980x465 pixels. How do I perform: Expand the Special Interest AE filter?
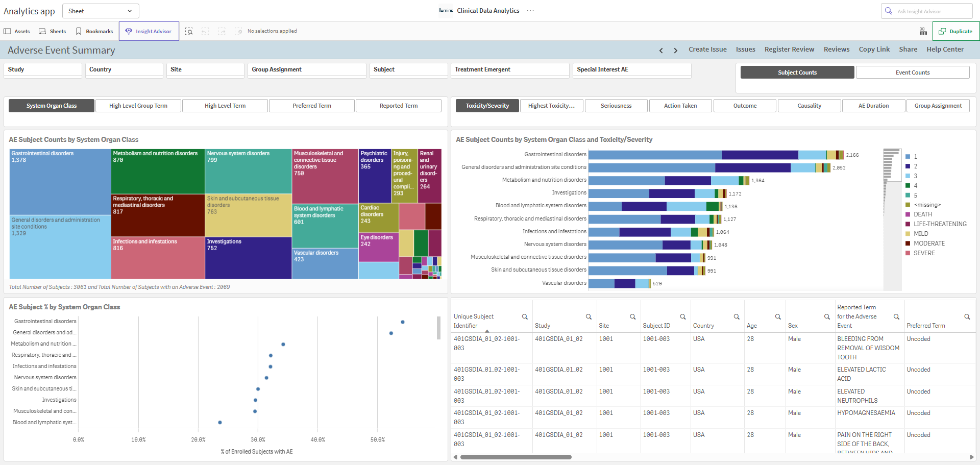632,69
